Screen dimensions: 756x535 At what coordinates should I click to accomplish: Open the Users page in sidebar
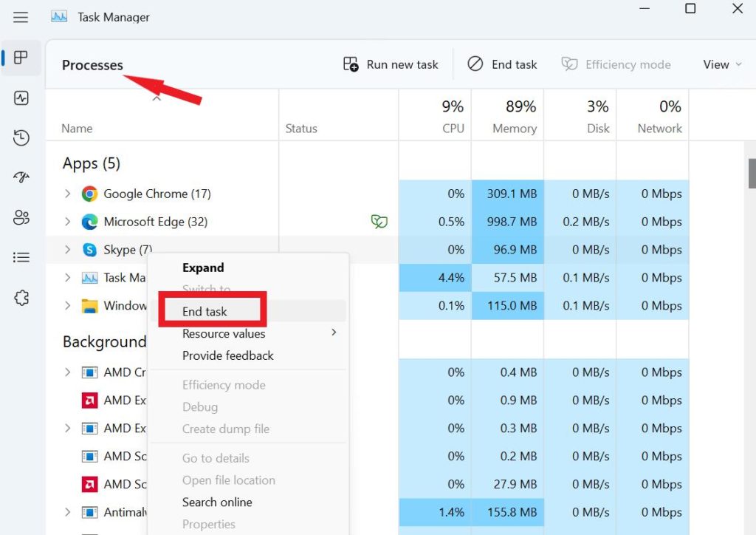click(21, 217)
